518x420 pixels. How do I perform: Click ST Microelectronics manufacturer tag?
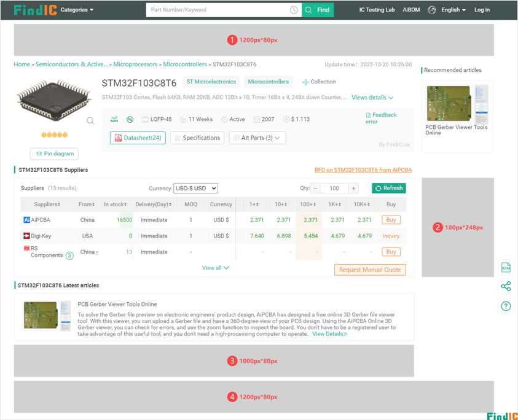pyautogui.click(x=211, y=82)
